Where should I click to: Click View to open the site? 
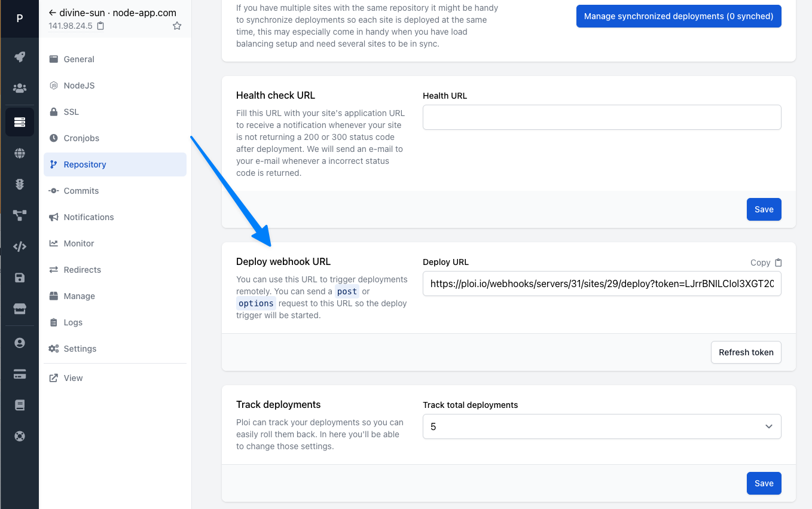115,378
